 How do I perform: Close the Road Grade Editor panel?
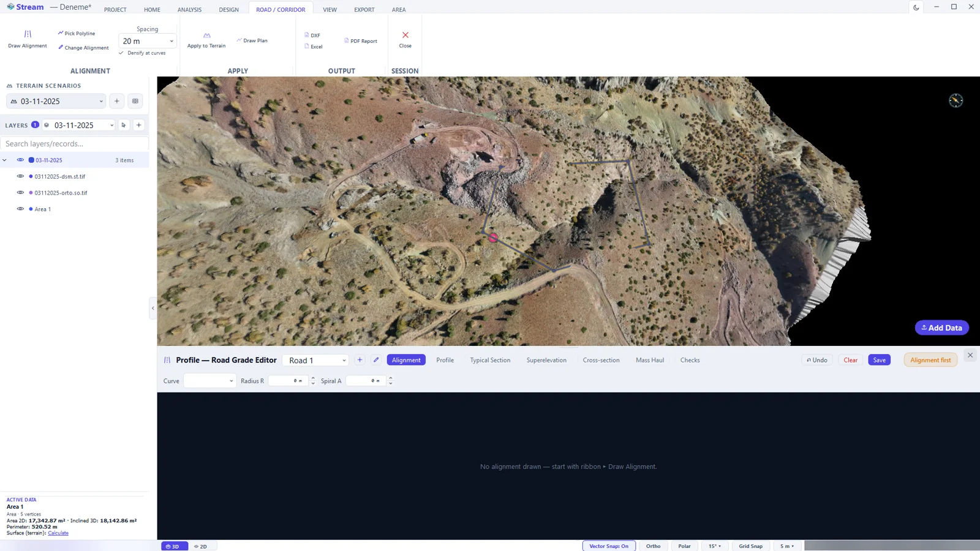(x=970, y=355)
